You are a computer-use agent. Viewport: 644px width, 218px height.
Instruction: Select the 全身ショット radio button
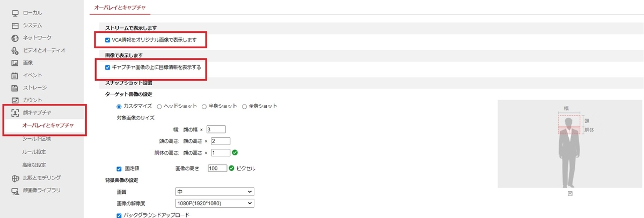pos(245,106)
